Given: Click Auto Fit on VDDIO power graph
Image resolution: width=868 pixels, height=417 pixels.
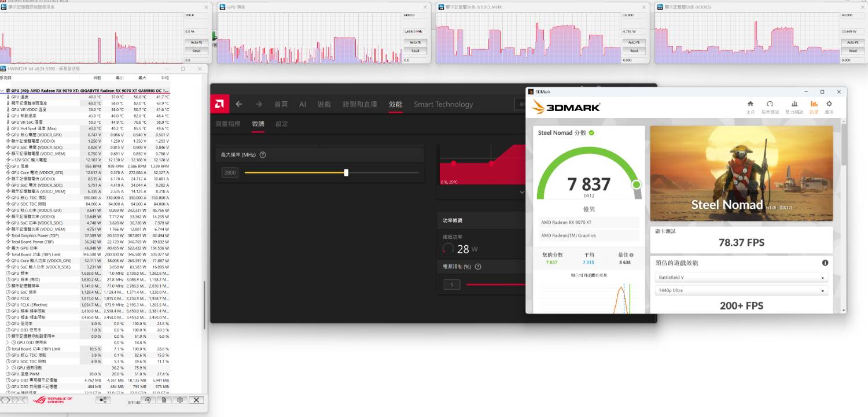Looking at the screenshot, I should [x=852, y=42].
